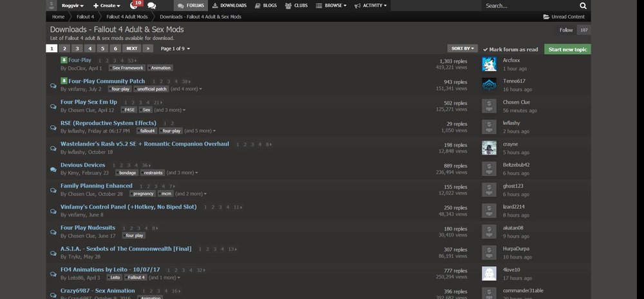This screenshot has width=644, height=299.
Task: Open the 'Four Play Nudesuits' topic
Action: click(x=88, y=227)
